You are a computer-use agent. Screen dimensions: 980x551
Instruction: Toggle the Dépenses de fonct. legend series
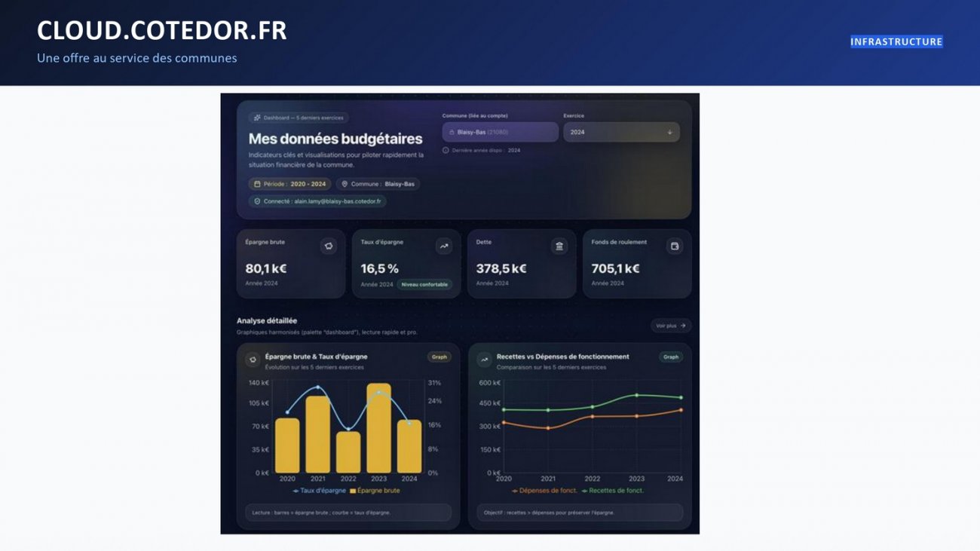(x=545, y=491)
